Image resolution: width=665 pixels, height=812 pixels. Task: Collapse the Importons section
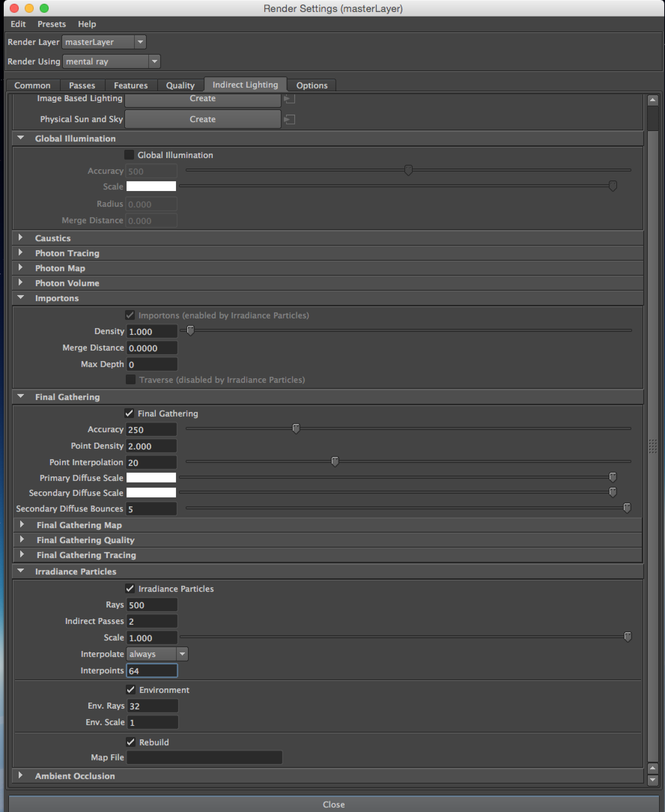pos(21,297)
